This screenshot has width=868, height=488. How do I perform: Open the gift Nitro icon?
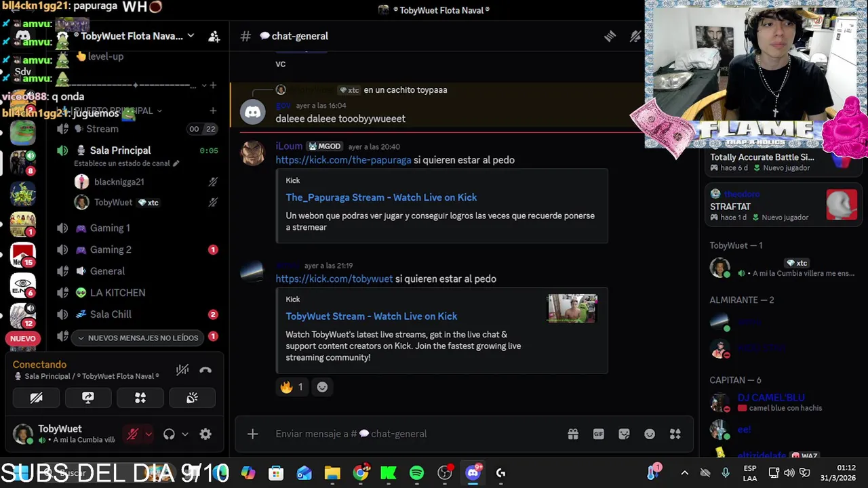click(x=573, y=434)
